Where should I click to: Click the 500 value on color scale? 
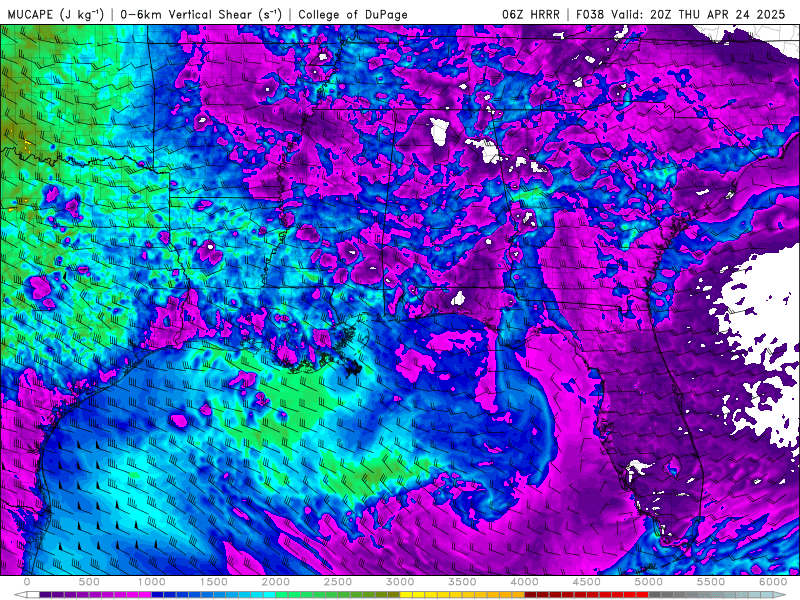89,582
